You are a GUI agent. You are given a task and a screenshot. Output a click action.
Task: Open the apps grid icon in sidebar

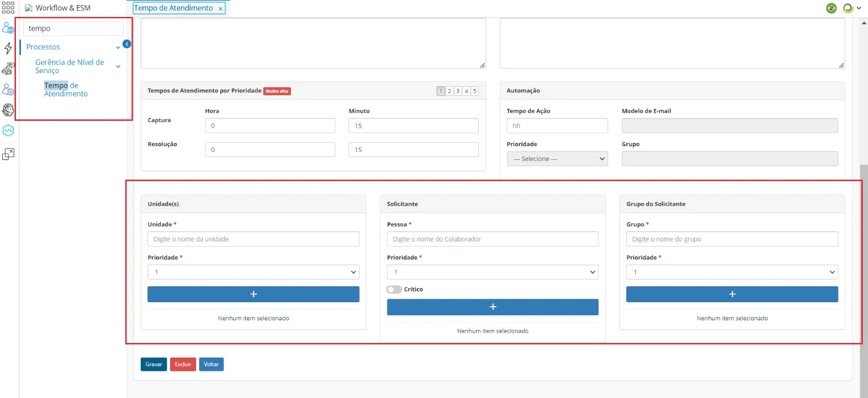[x=8, y=7]
